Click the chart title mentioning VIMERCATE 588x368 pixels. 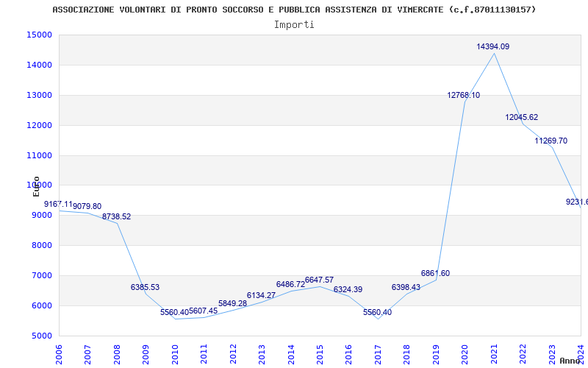click(294, 10)
